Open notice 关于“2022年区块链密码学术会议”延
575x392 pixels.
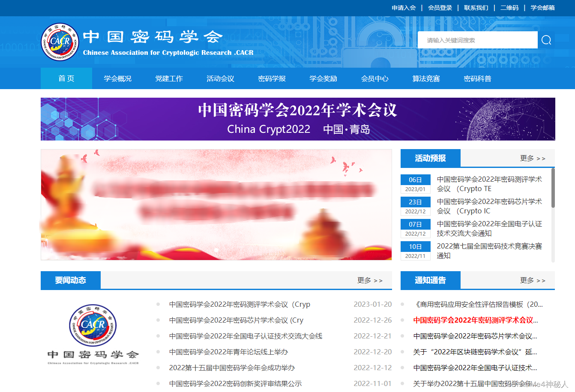pos(475,352)
